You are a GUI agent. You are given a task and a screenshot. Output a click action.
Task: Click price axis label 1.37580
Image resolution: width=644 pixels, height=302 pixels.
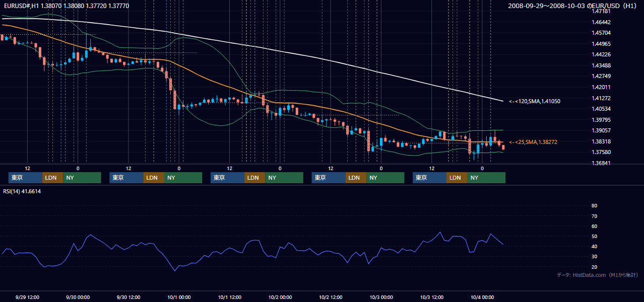(601, 152)
